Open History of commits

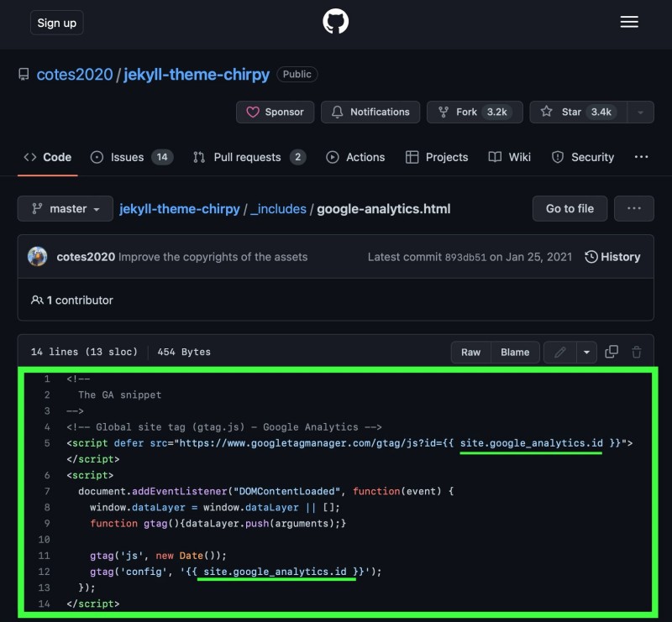point(612,257)
